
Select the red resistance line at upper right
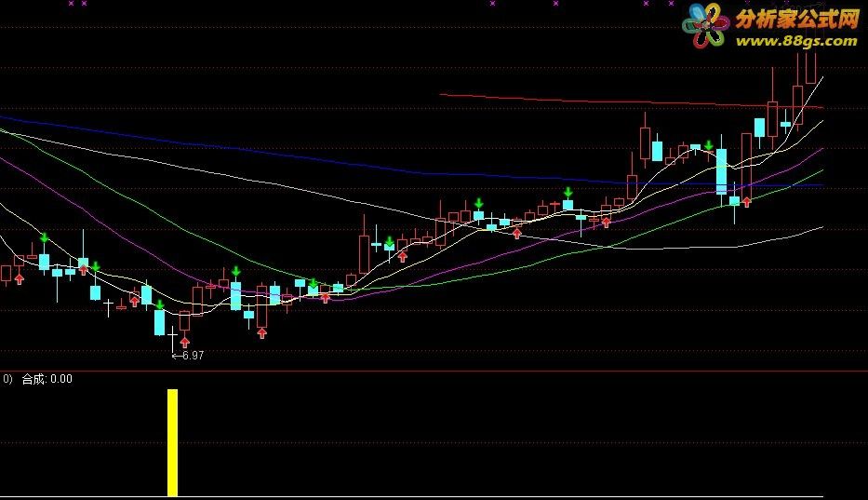(631, 101)
